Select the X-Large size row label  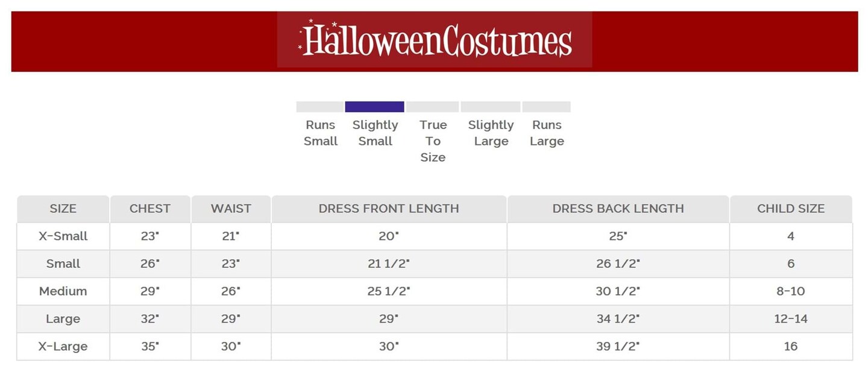click(63, 346)
